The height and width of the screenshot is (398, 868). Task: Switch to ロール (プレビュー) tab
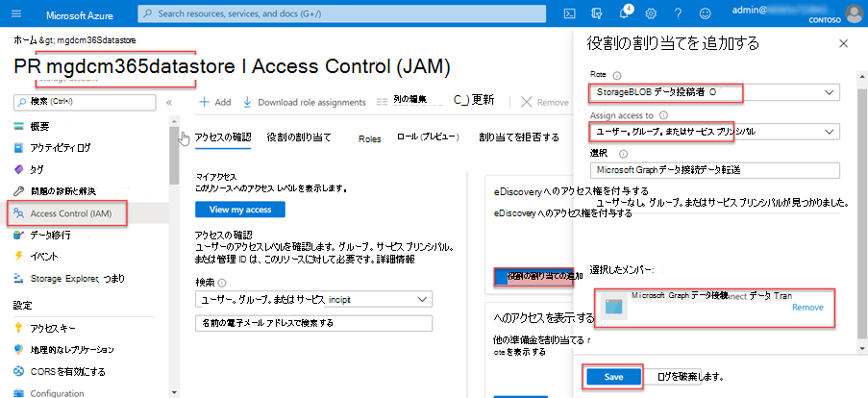(428, 137)
